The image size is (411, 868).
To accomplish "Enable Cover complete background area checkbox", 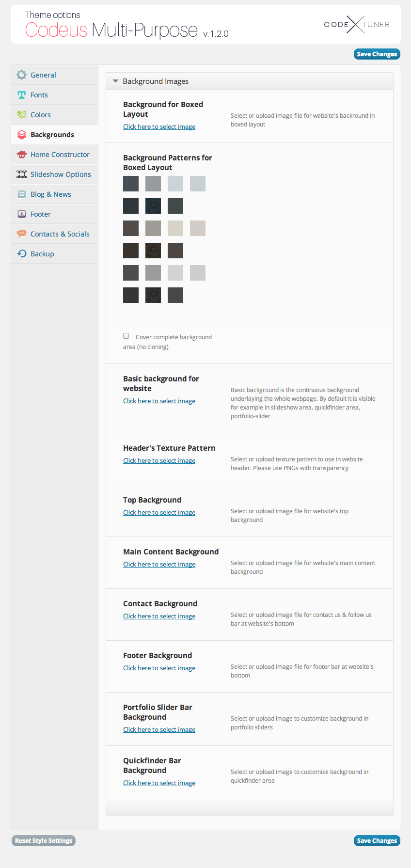I will point(126,336).
